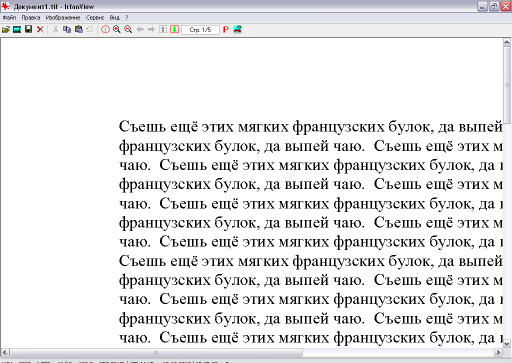The width and height of the screenshot is (512, 363).
Task: Zoom out with the magnifier minus icon
Action: click(x=128, y=30)
